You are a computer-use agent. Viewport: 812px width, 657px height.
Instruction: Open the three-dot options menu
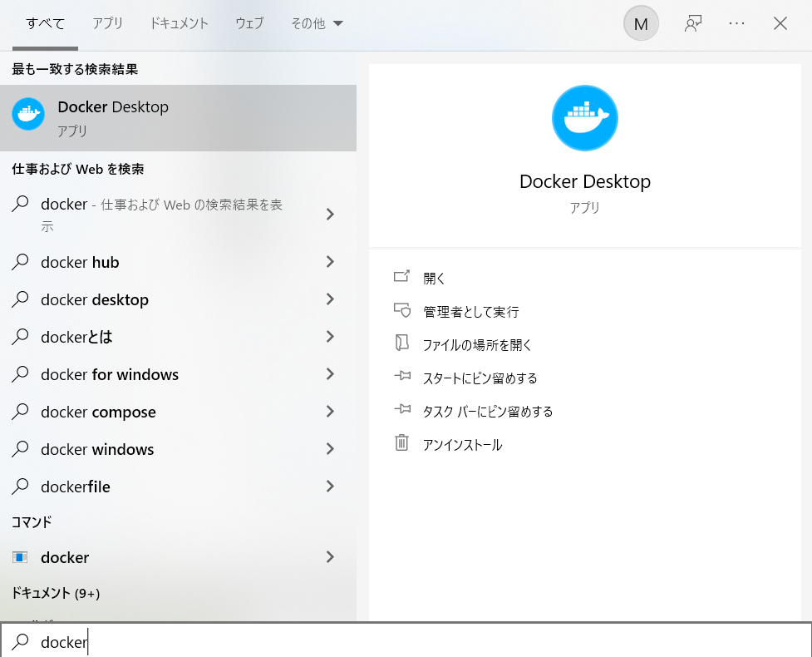736,24
